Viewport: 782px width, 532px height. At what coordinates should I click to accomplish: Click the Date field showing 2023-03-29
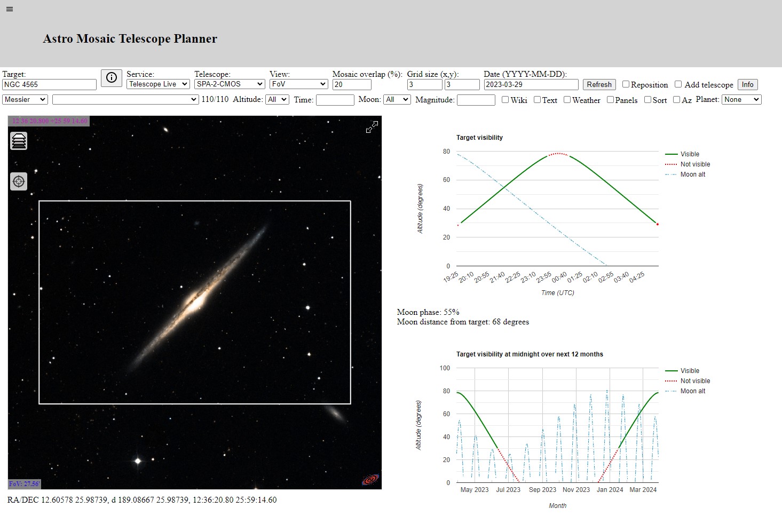[531, 84]
